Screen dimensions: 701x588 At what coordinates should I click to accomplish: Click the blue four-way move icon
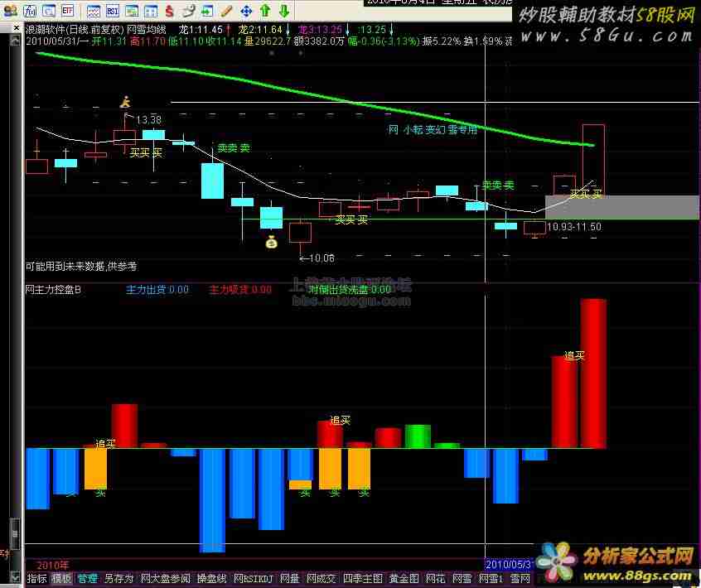[x=246, y=10]
